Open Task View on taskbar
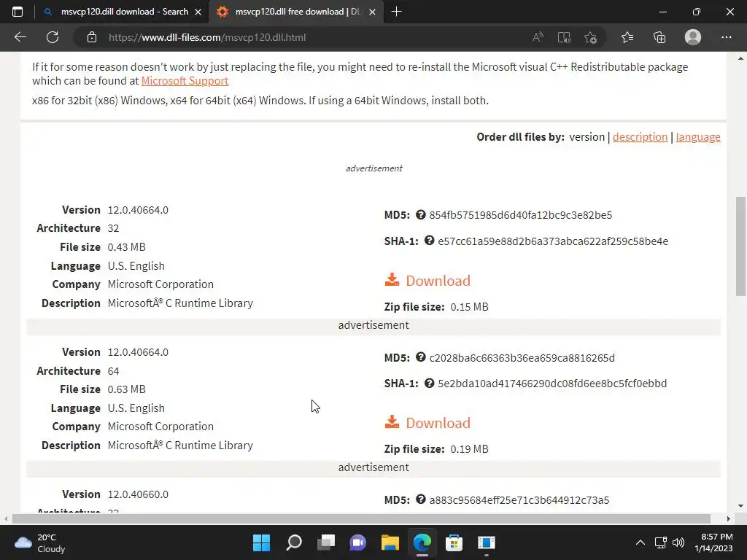Image resolution: width=747 pixels, height=560 pixels. coord(326,542)
